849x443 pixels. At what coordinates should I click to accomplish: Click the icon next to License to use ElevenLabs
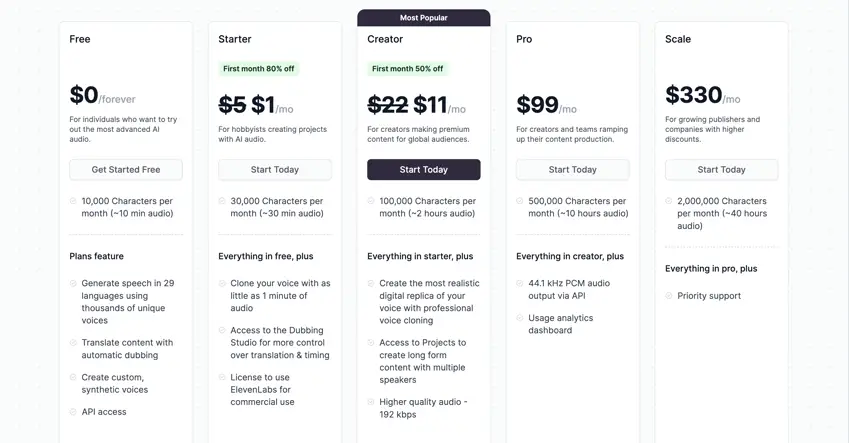point(222,376)
